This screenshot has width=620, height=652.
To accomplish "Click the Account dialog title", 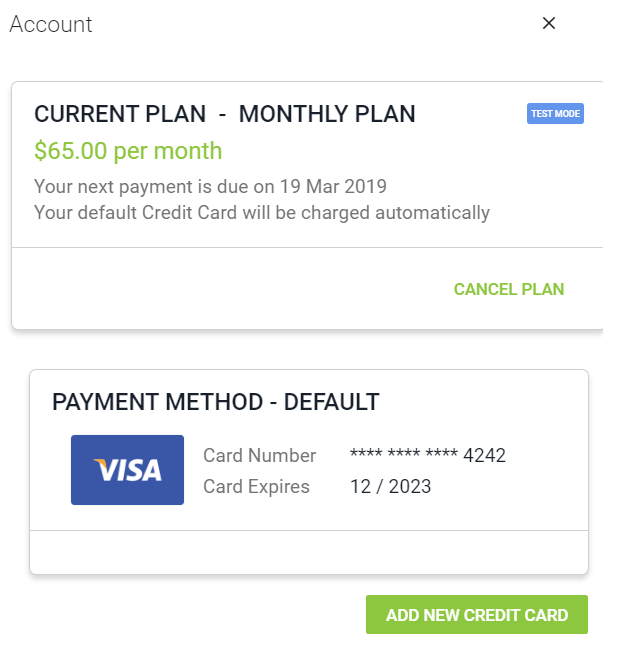I will 51,24.
